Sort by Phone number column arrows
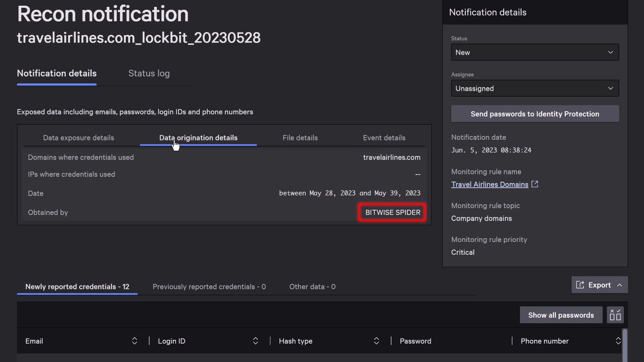The image size is (644, 362). [618, 341]
